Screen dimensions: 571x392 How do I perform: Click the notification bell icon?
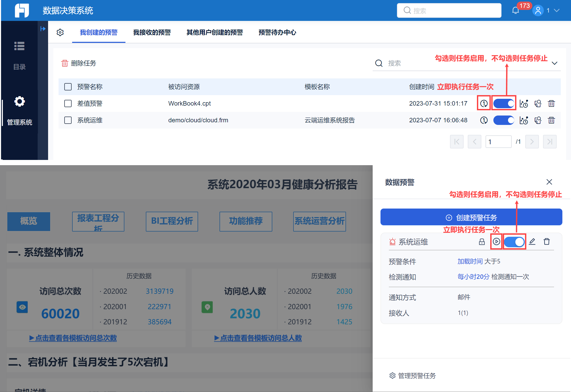coord(515,11)
